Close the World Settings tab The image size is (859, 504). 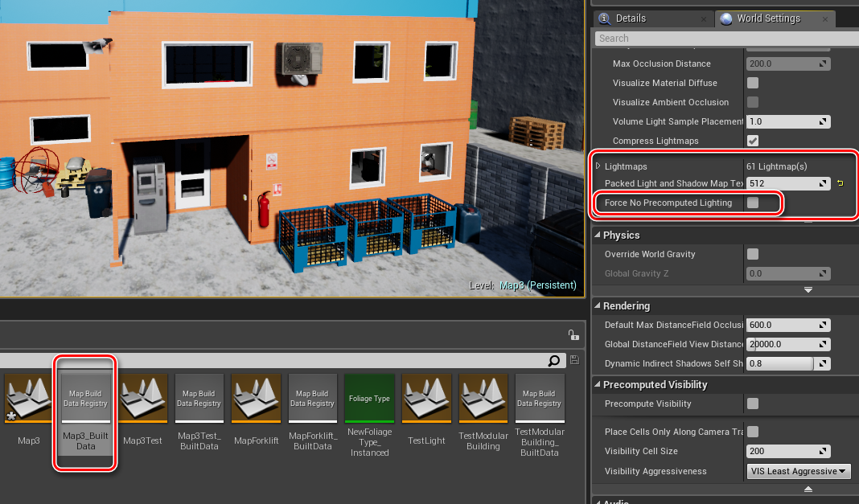[825, 19]
